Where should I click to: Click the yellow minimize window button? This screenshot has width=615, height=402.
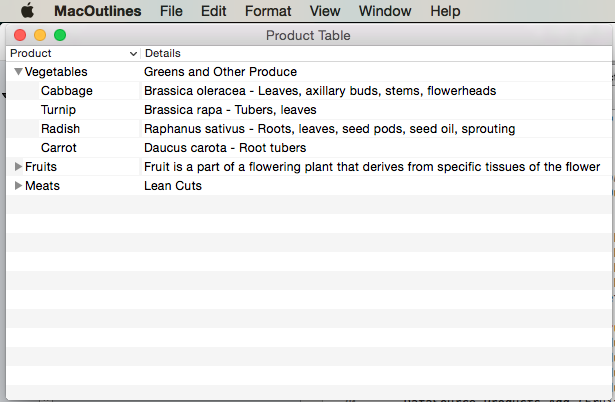40,35
